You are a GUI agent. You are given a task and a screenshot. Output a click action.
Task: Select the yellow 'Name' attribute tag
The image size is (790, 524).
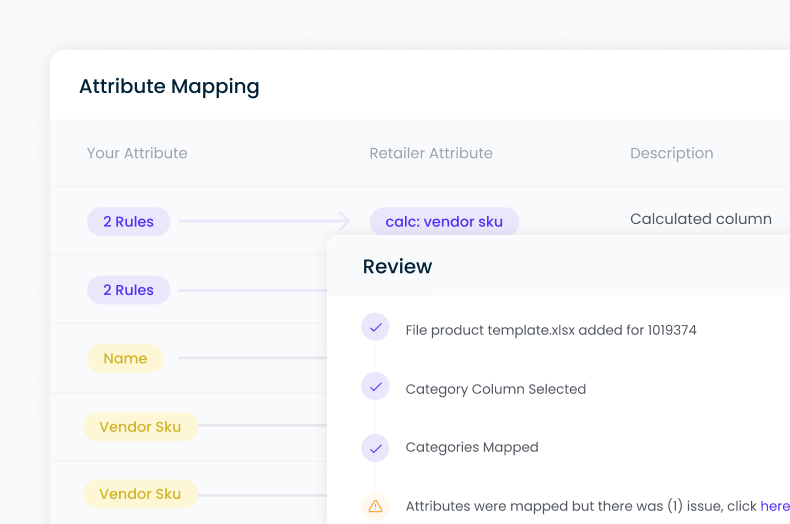(x=125, y=358)
